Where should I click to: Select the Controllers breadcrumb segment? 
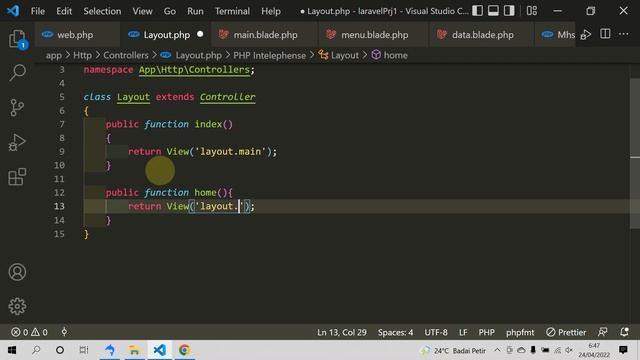click(x=126, y=55)
